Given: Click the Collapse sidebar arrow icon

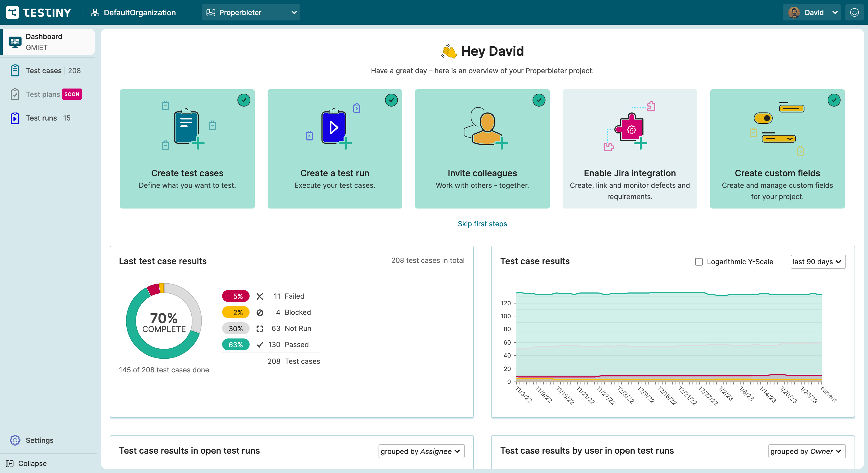Looking at the screenshot, I should [10, 463].
